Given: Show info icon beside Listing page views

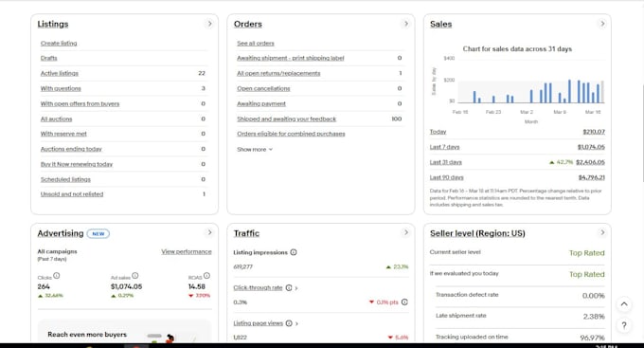Looking at the screenshot, I should click(x=289, y=323).
